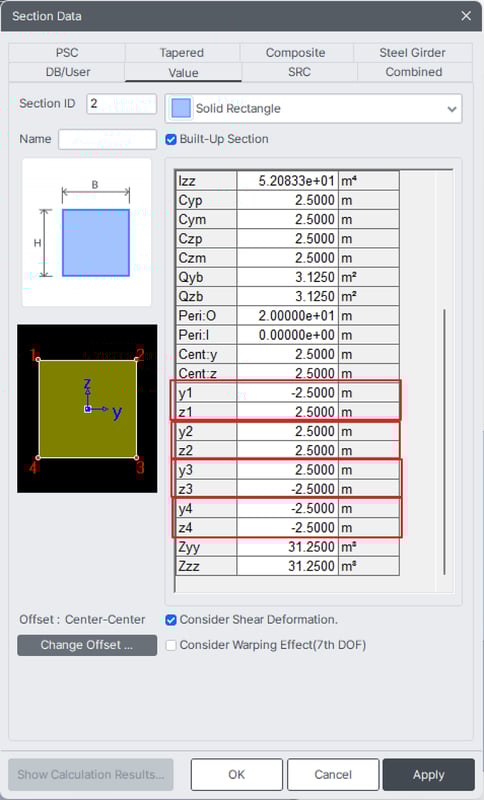Switch to the Combined tab
The height and width of the screenshot is (800, 484).
click(414, 72)
